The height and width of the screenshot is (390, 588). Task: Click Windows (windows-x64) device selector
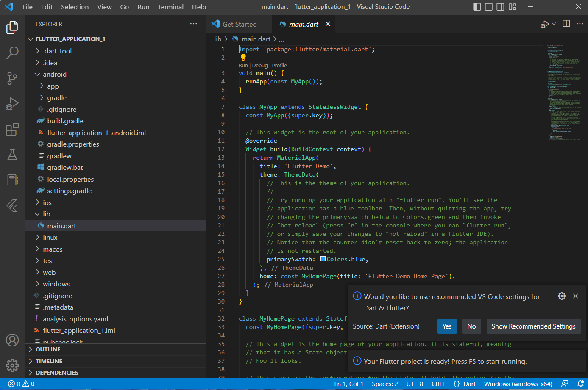coord(518,384)
